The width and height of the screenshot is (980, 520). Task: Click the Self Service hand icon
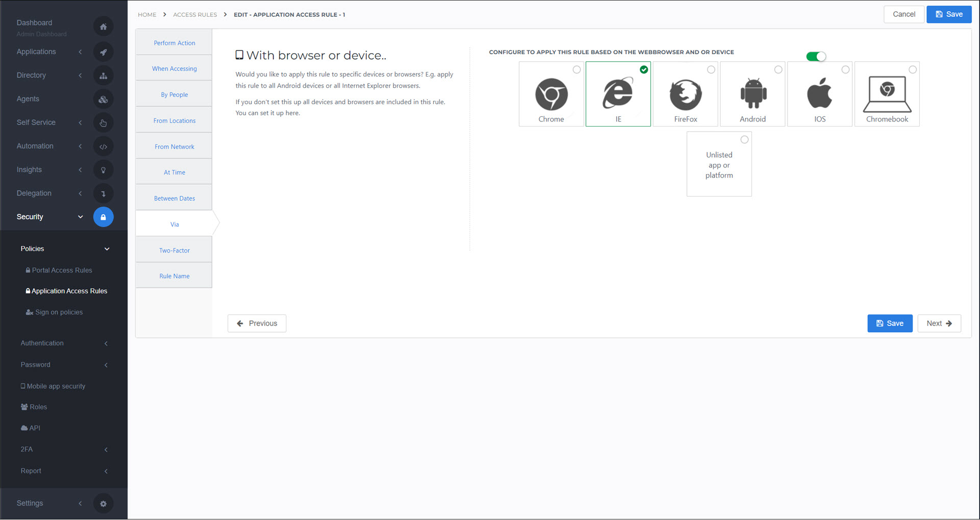[x=103, y=122]
